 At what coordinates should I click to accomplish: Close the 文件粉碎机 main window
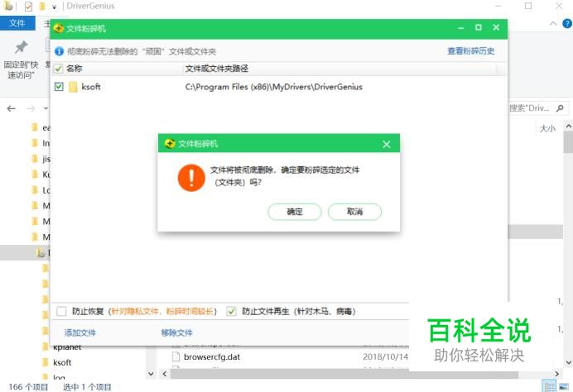pyautogui.click(x=496, y=28)
